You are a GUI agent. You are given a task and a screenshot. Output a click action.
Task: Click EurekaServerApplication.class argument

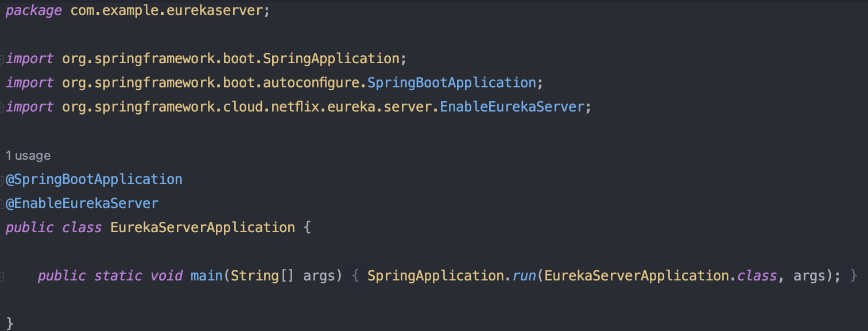point(660,276)
